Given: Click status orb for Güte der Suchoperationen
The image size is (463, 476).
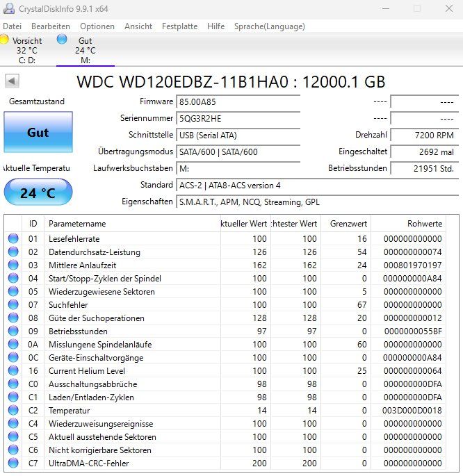Looking at the screenshot, I should coord(13,318).
